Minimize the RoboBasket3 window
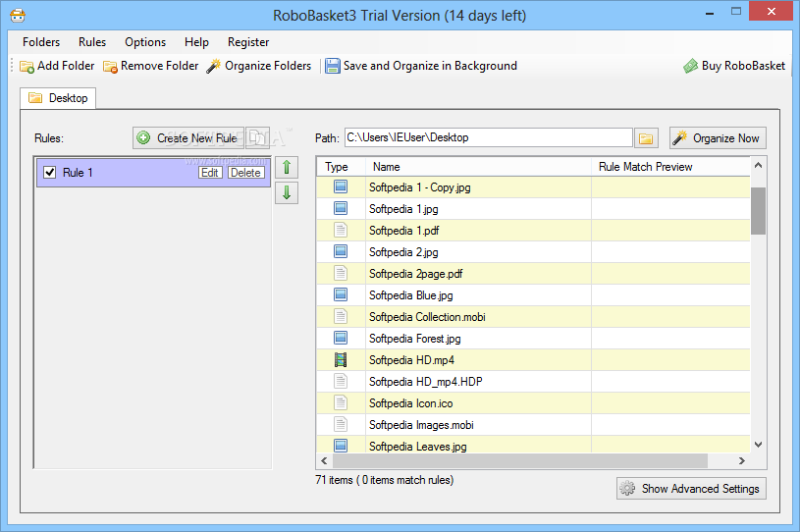 pos(709,13)
